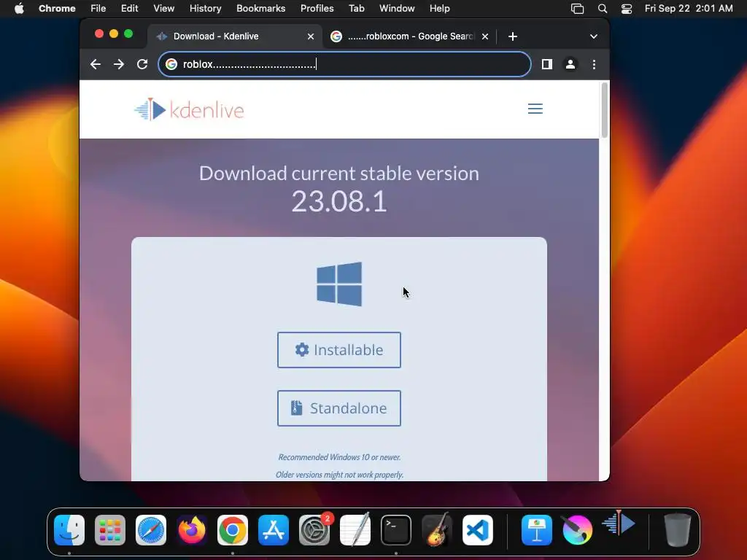Open Control Center in menu bar
747x560 pixels.
pos(627,9)
